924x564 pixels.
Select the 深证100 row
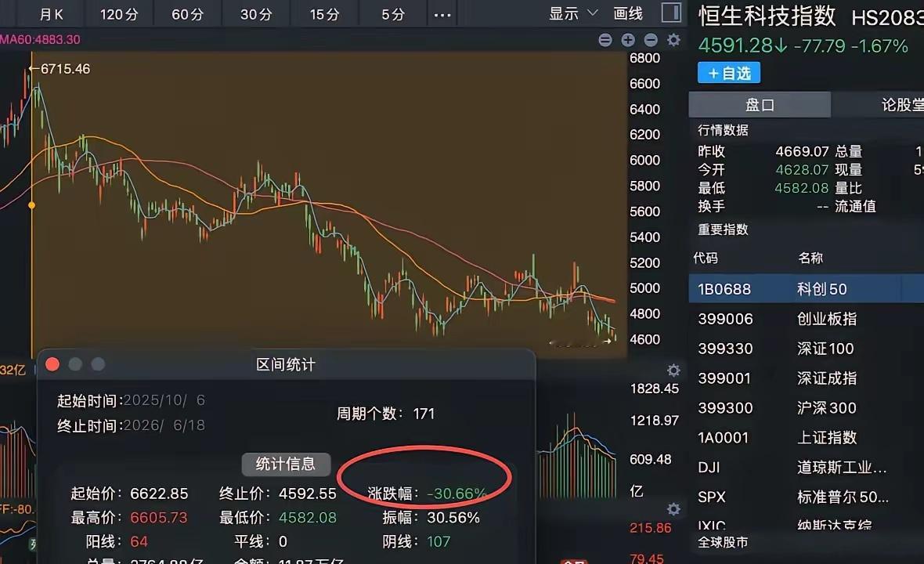806,349
